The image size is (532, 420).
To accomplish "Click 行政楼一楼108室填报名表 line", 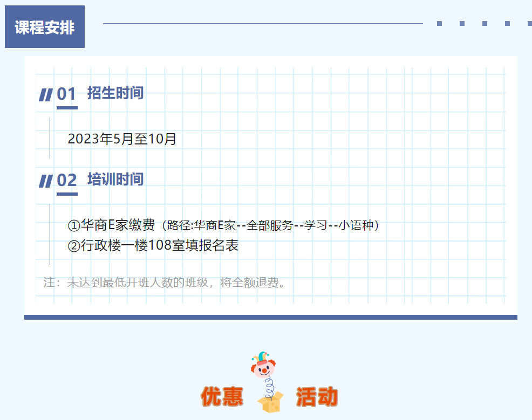I will [160, 246].
